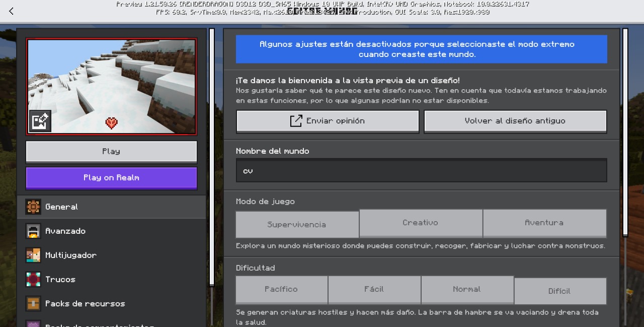Click the Multijugador character face icon

[33, 255]
